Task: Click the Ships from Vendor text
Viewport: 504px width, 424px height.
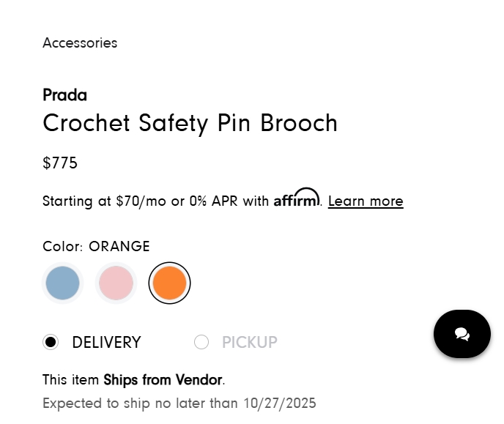Action: click(163, 379)
